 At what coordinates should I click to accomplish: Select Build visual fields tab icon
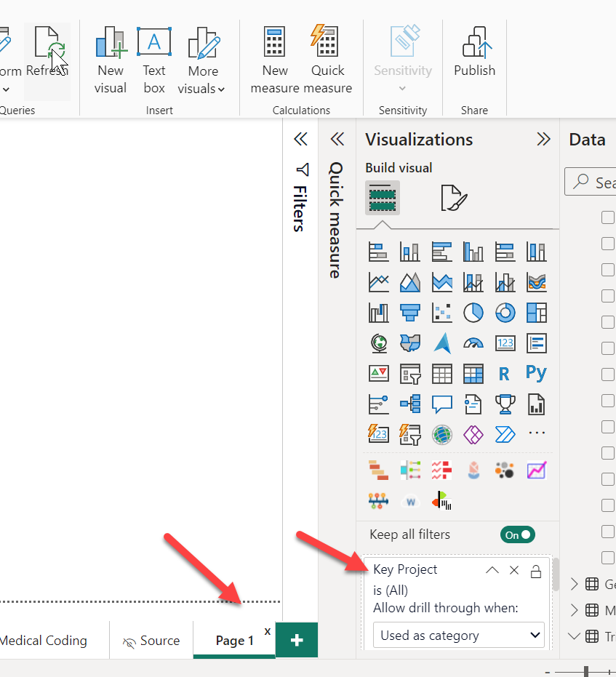(383, 198)
